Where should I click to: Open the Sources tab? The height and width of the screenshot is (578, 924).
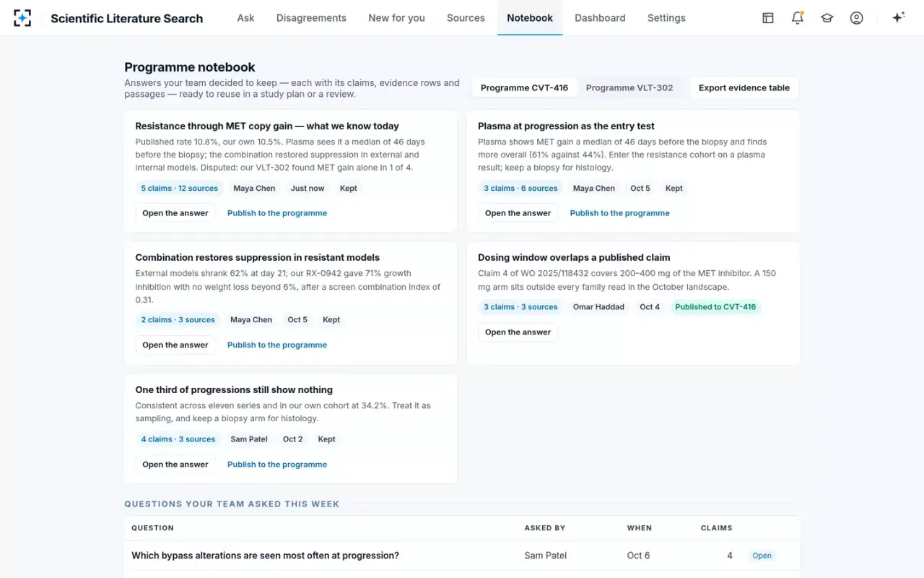click(466, 18)
